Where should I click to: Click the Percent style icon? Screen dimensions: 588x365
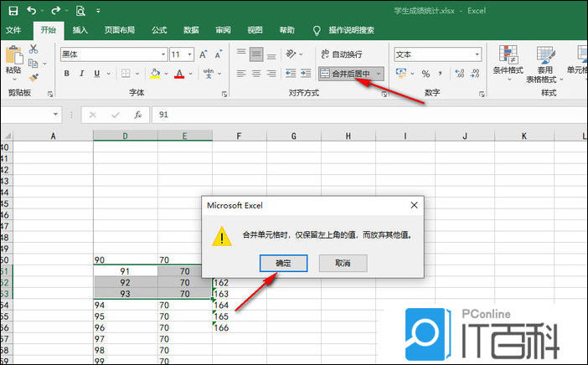pos(426,74)
